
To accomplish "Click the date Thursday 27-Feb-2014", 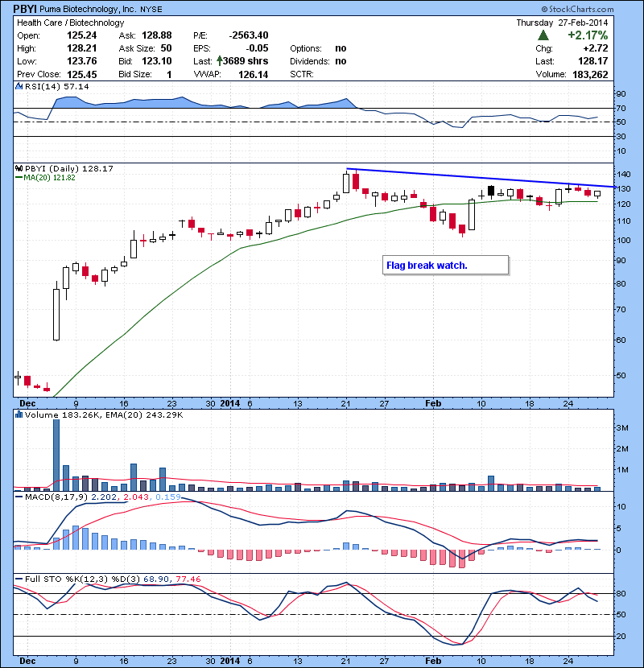I will [562, 23].
